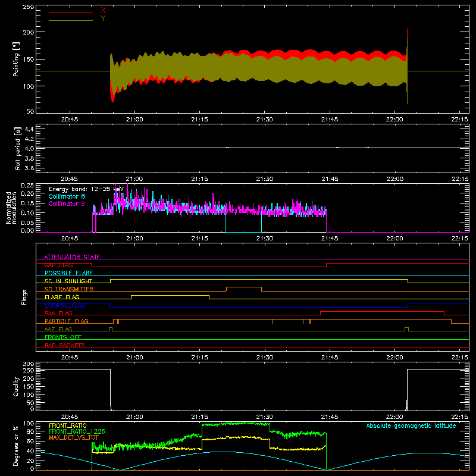This screenshot has height=476, width=476.
Task: Select the olive Y legend label
Action: 103,18
